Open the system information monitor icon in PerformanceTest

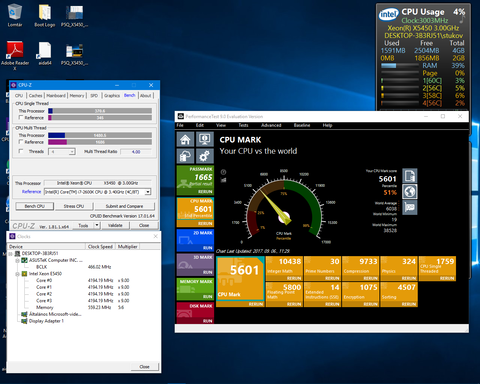click(204, 139)
